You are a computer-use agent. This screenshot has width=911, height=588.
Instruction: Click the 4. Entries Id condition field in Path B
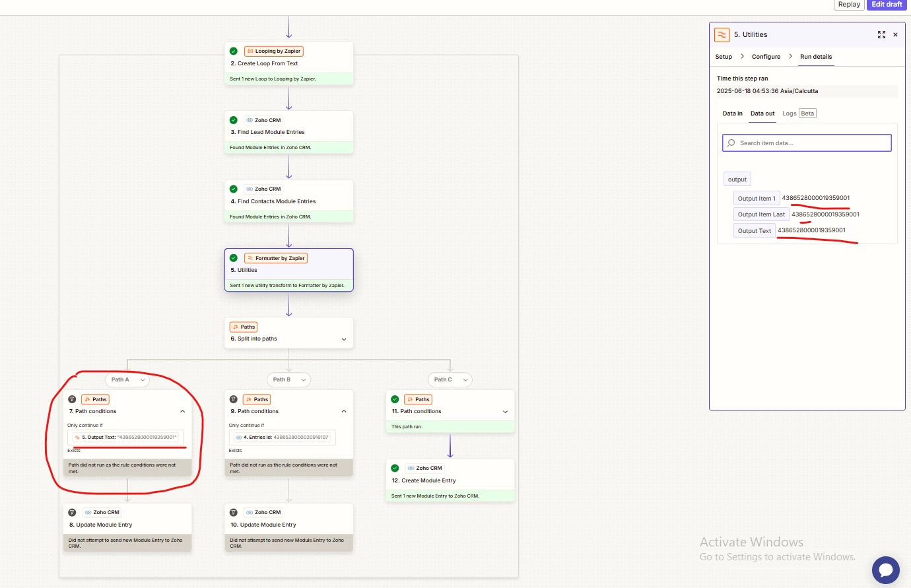pyautogui.click(x=283, y=437)
